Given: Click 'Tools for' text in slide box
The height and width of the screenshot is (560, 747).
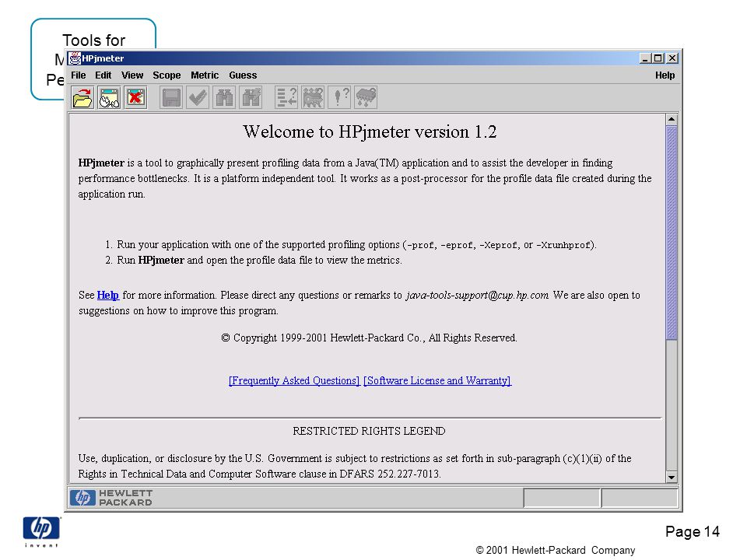Looking at the screenshot, I should 93,40.
